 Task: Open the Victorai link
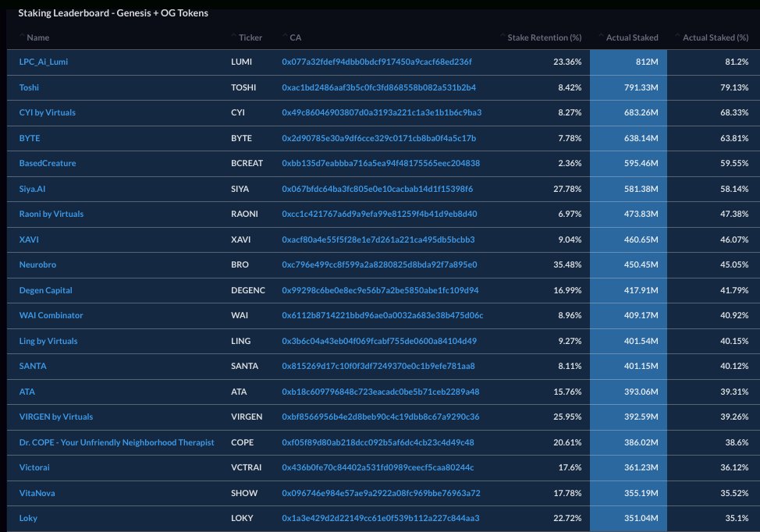tap(34, 467)
